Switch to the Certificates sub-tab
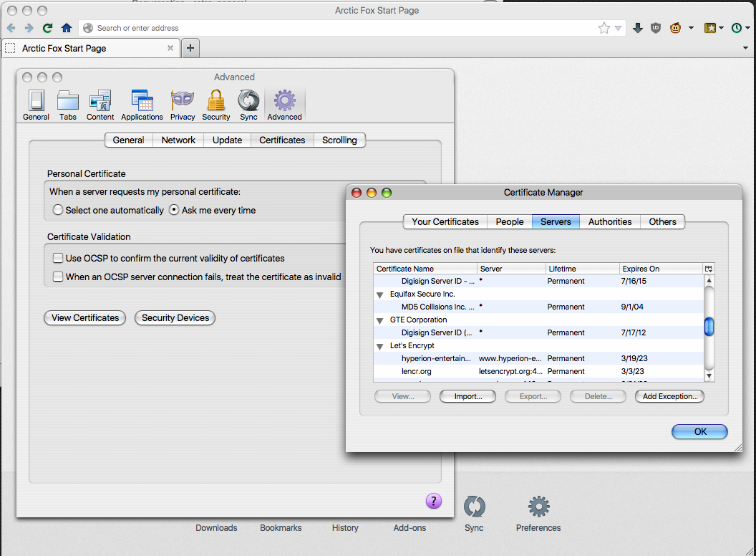756x556 pixels. coord(282,140)
